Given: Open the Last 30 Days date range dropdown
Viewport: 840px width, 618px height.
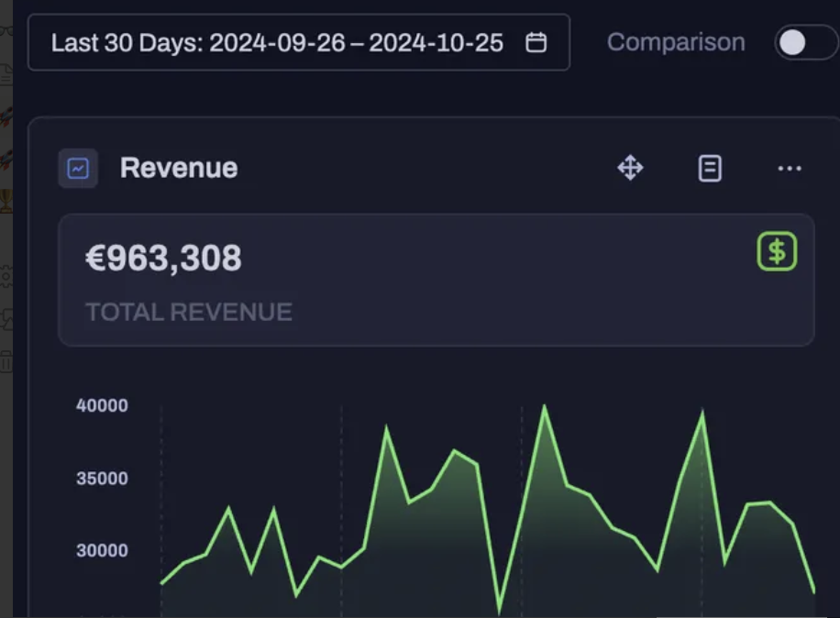Looking at the screenshot, I should [277, 43].
